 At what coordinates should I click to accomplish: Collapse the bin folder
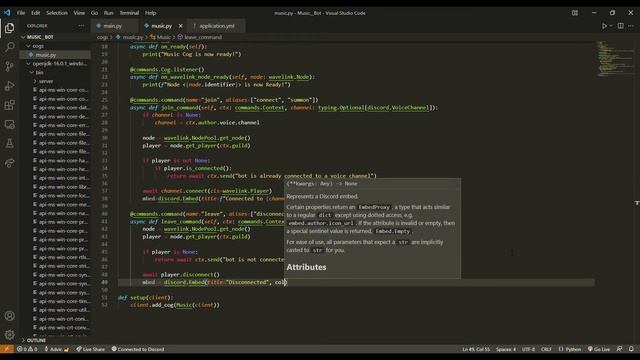(x=55, y=72)
